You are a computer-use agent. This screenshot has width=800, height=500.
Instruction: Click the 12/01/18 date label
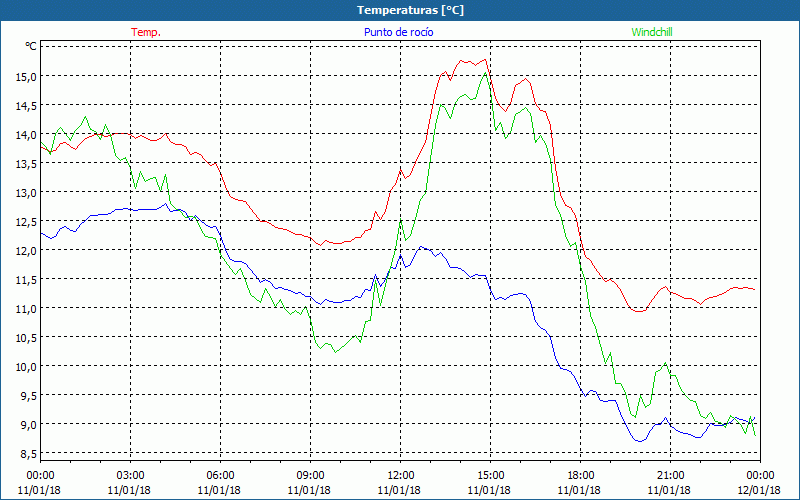[760, 490]
